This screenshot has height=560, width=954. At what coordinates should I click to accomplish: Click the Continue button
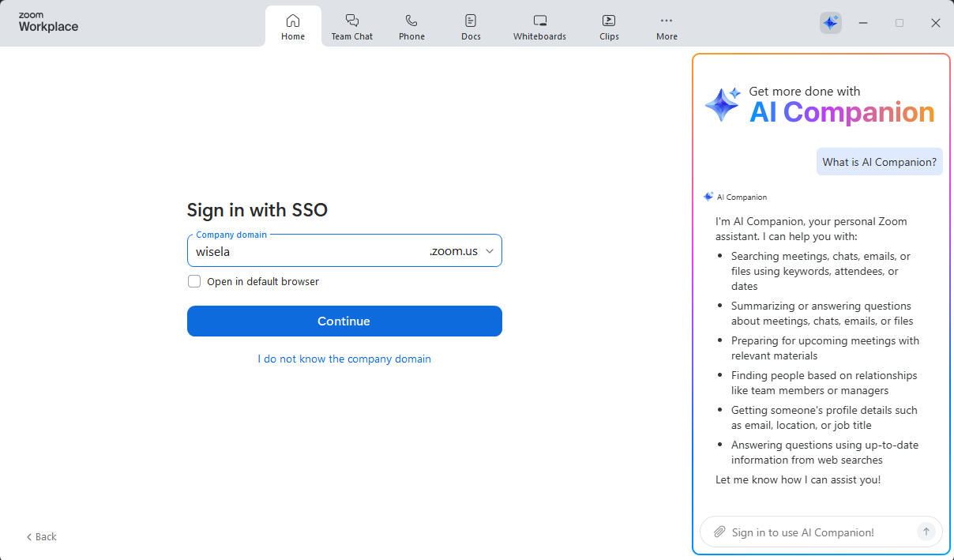(x=344, y=321)
